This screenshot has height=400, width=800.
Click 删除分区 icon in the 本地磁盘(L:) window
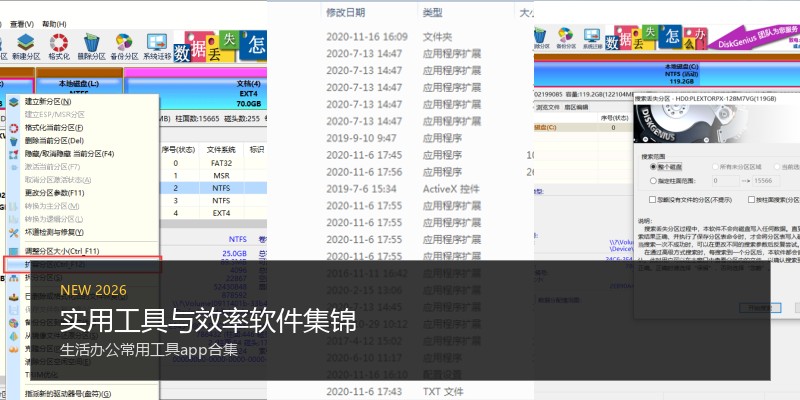91,47
